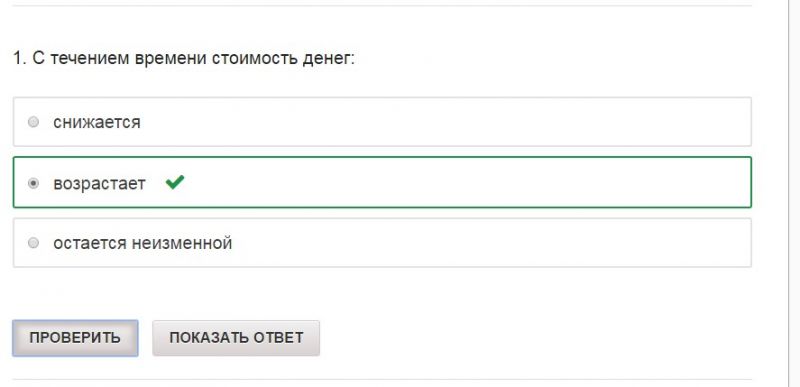Select the radio button for снижается
800x387 pixels.
point(33,122)
